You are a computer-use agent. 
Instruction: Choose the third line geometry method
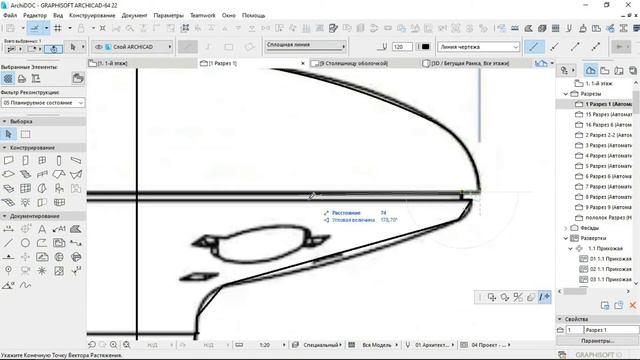pos(575,47)
